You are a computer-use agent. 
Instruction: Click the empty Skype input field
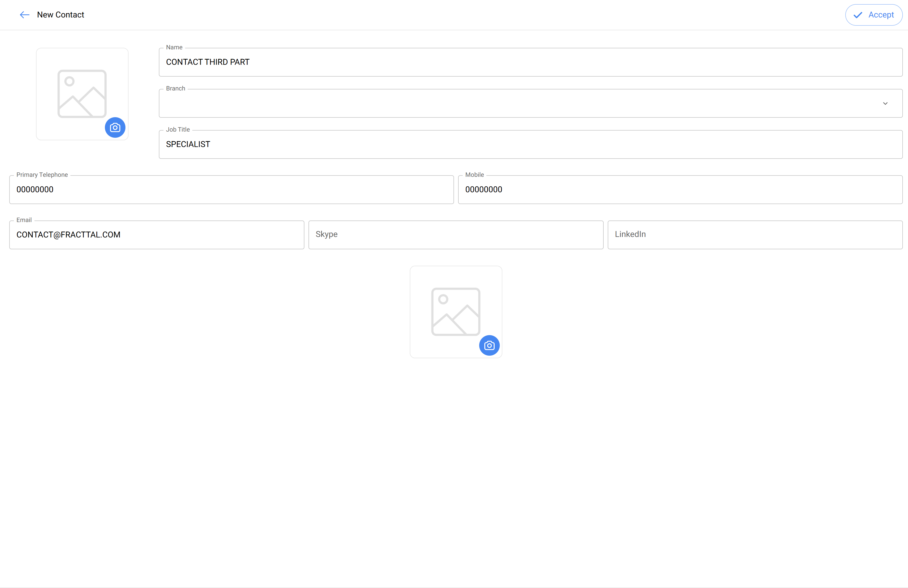(x=456, y=235)
